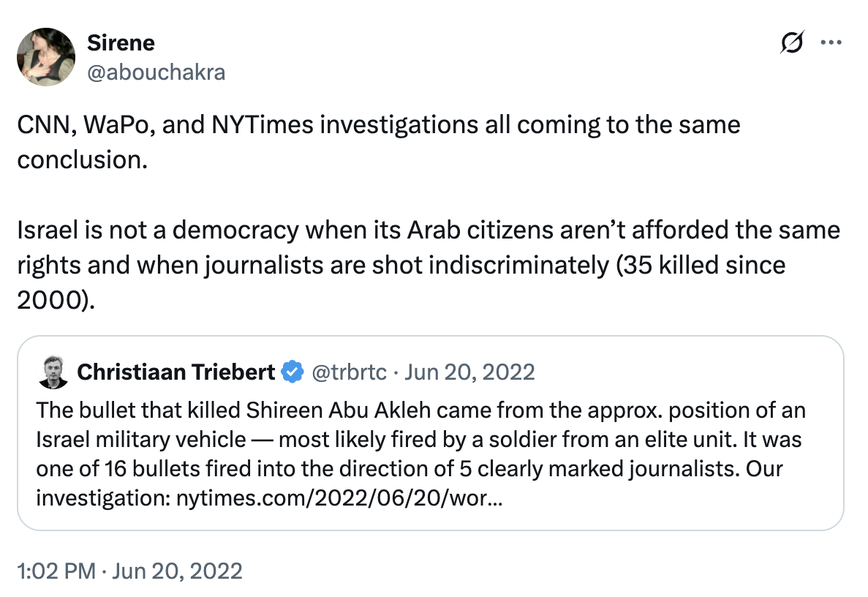The height and width of the screenshot is (597, 868).
Task: Click Sirene's profile avatar photo
Action: pos(46,57)
